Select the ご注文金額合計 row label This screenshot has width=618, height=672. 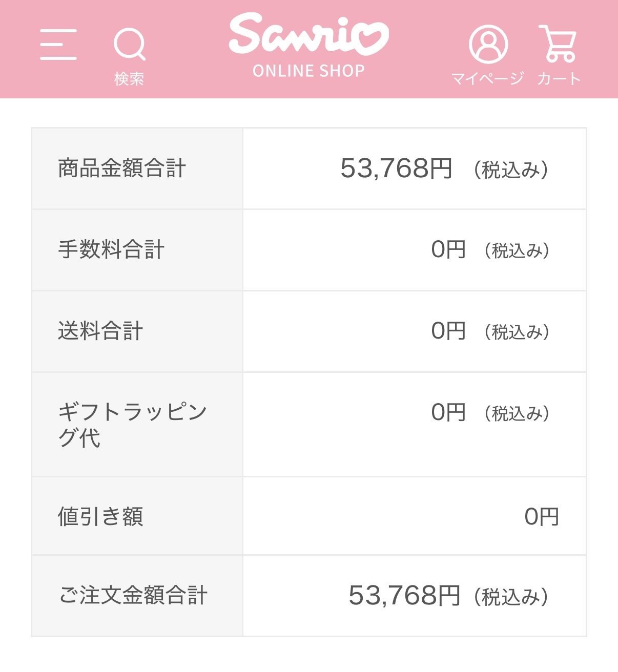point(133,596)
